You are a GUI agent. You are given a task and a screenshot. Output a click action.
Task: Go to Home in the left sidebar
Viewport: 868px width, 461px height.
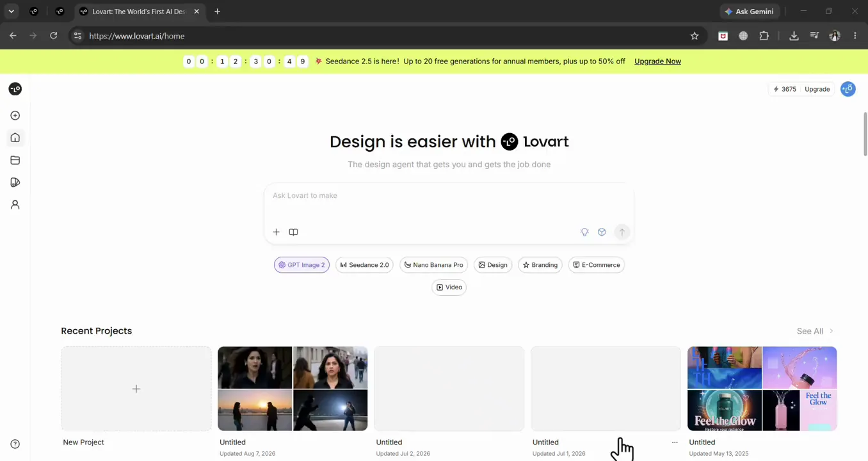tap(15, 138)
